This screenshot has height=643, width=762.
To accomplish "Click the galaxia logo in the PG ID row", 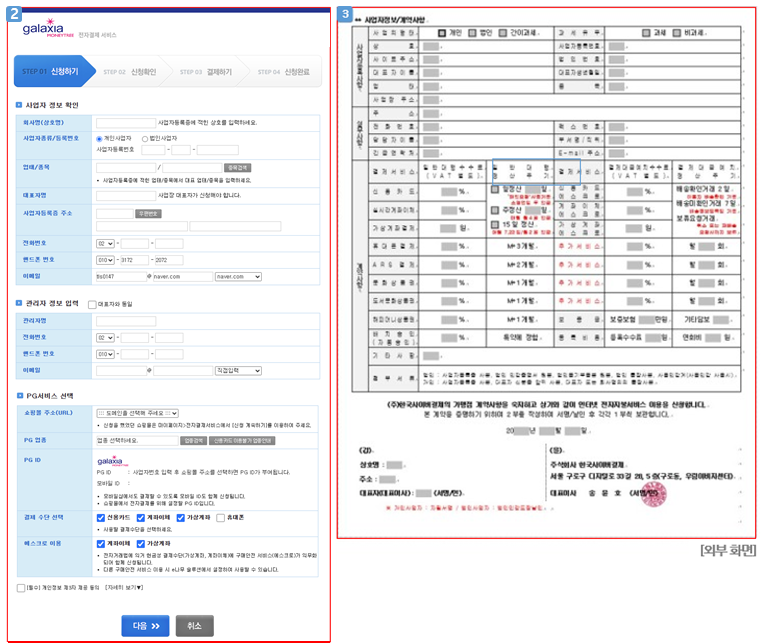I will (113, 461).
